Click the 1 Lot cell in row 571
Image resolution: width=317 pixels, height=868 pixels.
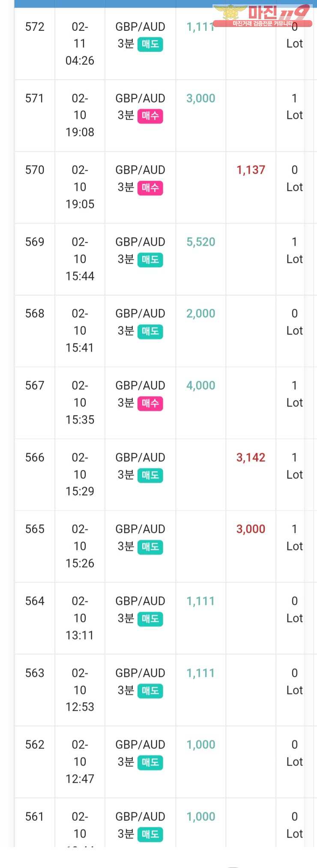click(x=294, y=107)
